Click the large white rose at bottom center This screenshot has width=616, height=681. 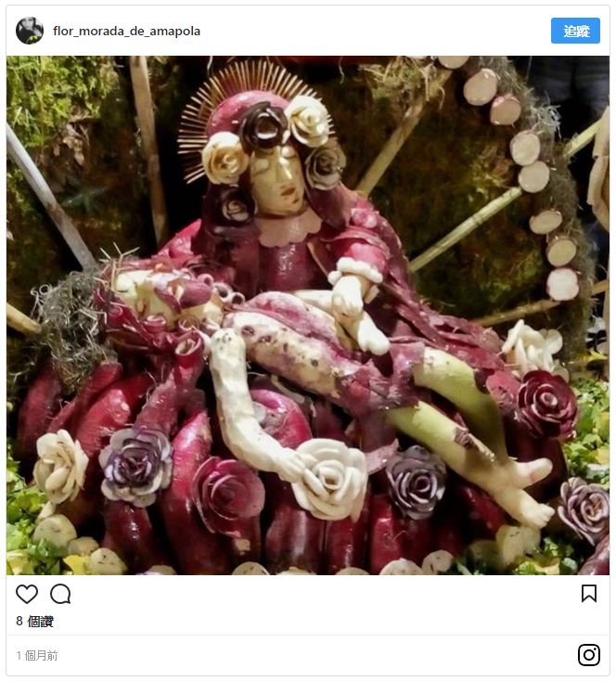pos(332,478)
